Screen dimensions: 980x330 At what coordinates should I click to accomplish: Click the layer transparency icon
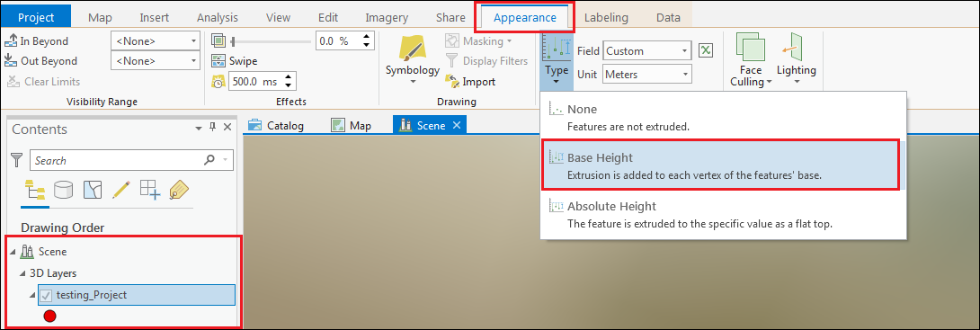[218, 41]
